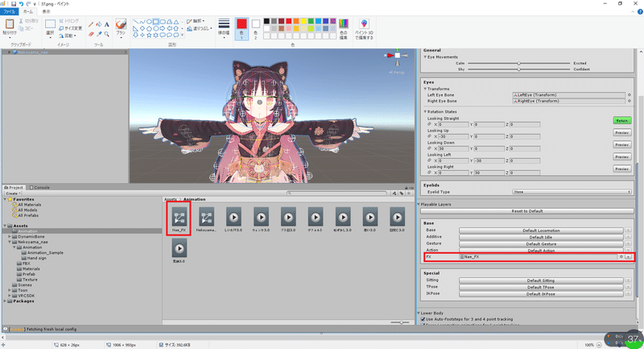Click the Default Locomotion button

coord(541,231)
